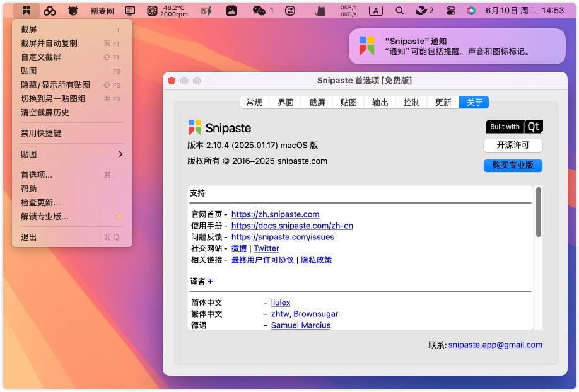This screenshot has width=579, height=392.
Task: Open the 隐私政策 link
Action: point(316,260)
